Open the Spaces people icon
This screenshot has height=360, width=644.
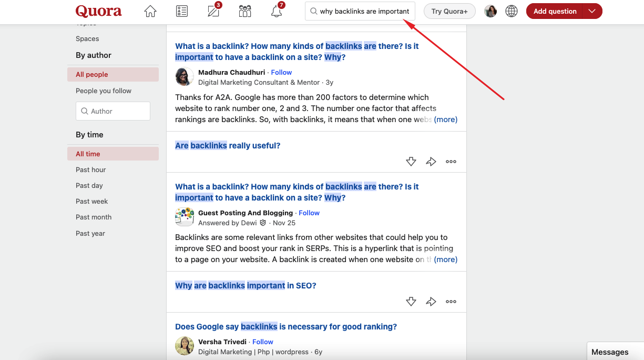tap(245, 11)
